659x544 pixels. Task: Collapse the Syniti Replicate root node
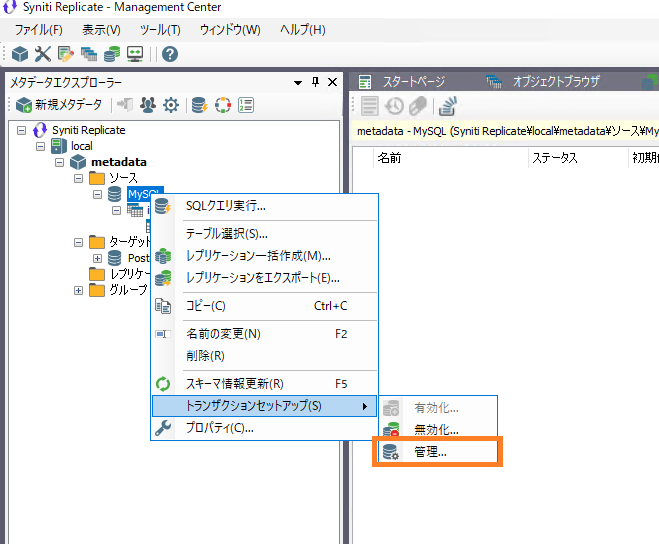pyautogui.click(x=21, y=130)
